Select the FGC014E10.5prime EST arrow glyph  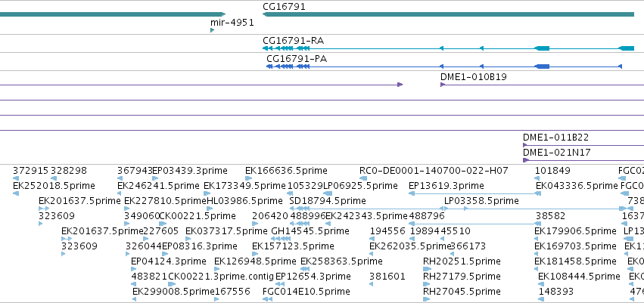pos(267,299)
